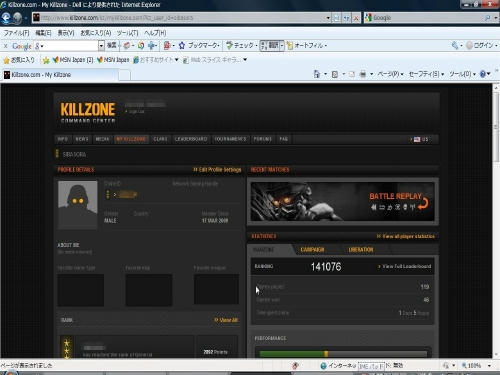Open the ツール(O) command bar dropdown
The width and height of the screenshot is (500, 375).
(462, 74)
